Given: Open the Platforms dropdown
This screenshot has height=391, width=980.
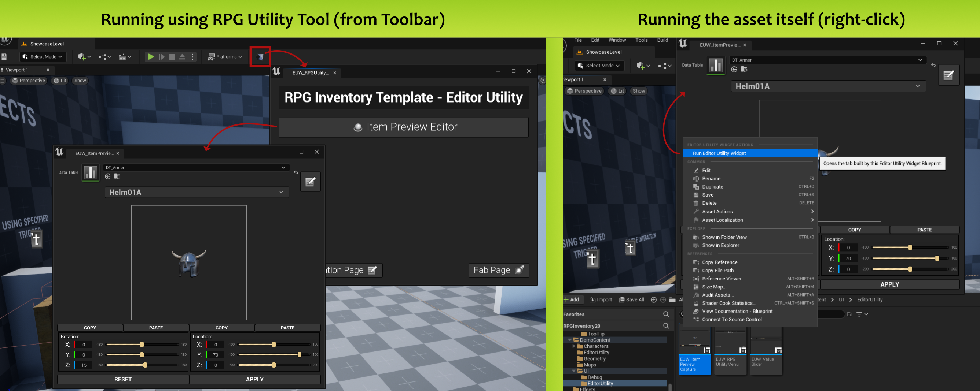Looking at the screenshot, I should coord(225,57).
